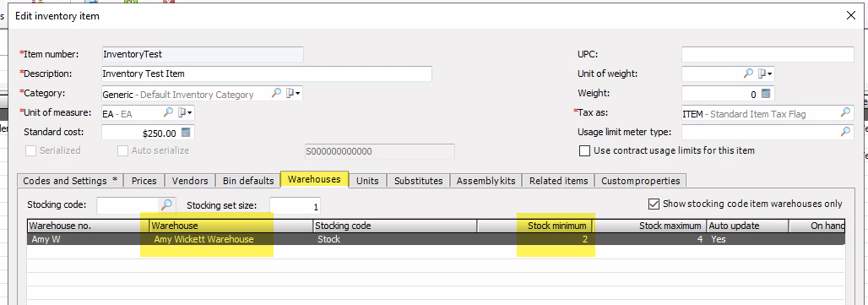Open the Related items tab
The width and height of the screenshot is (868, 305).
click(559, 181)
